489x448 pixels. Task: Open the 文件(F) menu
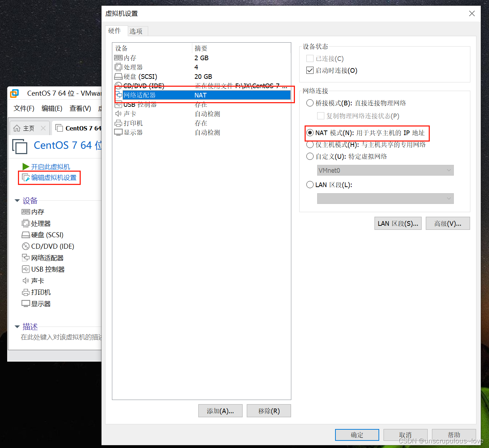coord(24,108)
